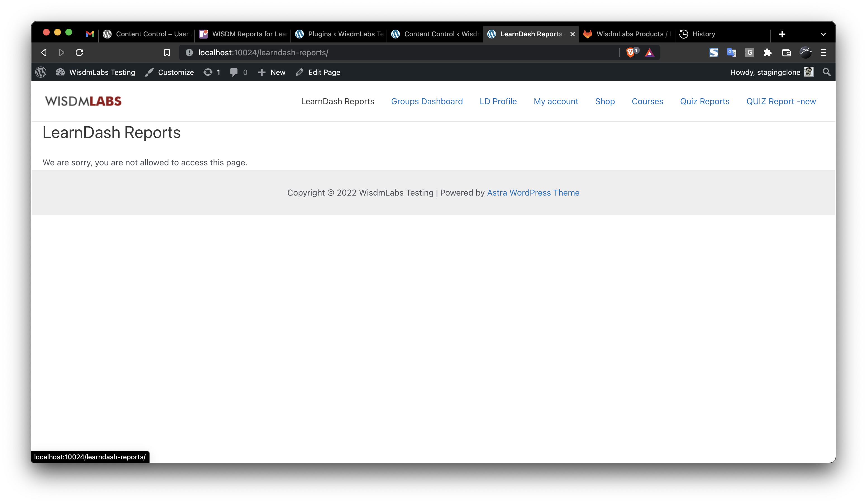Click the Brave Shields lion icon
Screen dimensions: 867x504
[x=630, y=53]
